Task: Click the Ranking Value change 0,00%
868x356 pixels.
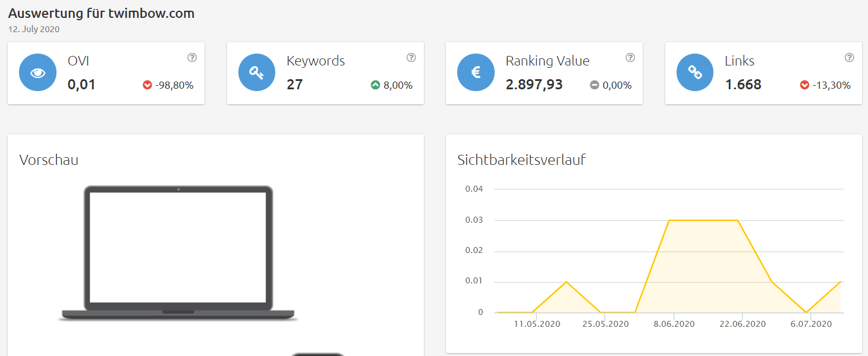Action: tap(617, 85)
